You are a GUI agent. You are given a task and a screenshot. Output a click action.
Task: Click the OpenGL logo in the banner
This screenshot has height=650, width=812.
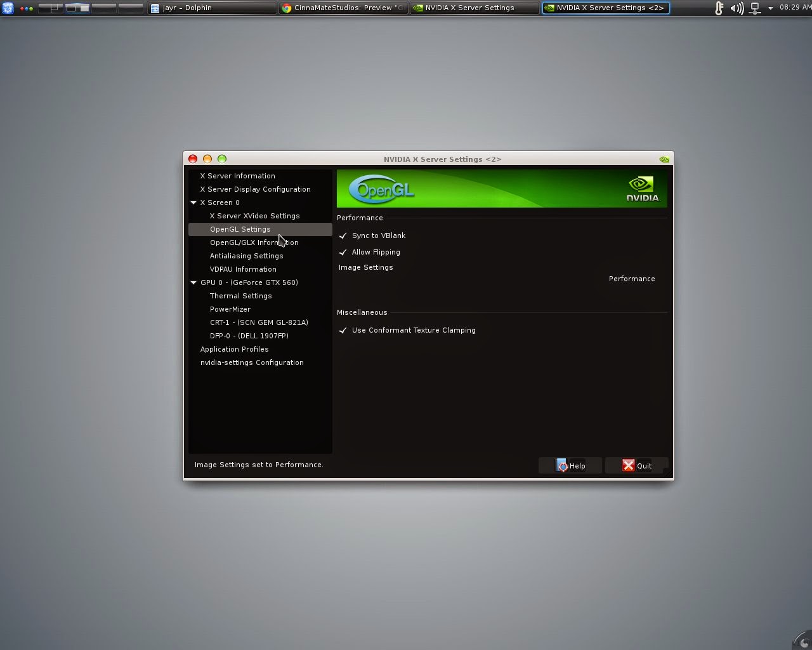pos(382,189)
